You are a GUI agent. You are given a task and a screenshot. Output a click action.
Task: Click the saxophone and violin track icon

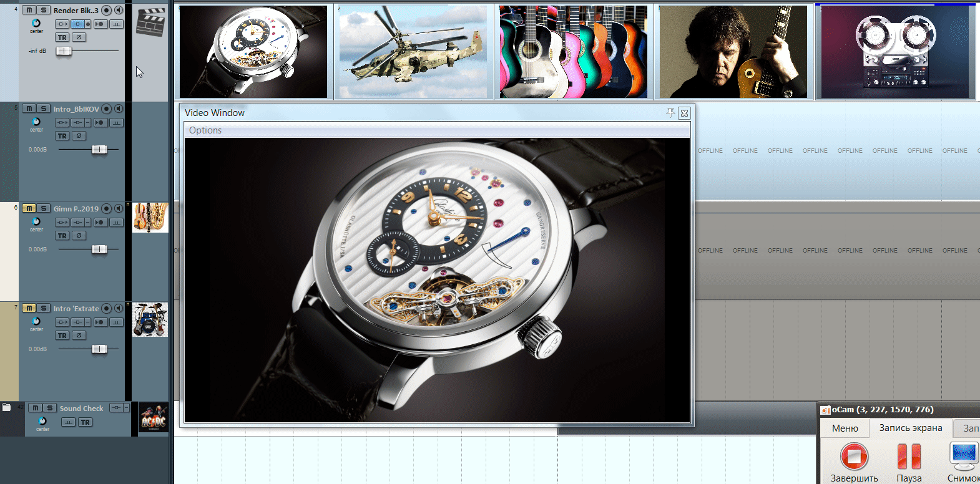(150, 218)
